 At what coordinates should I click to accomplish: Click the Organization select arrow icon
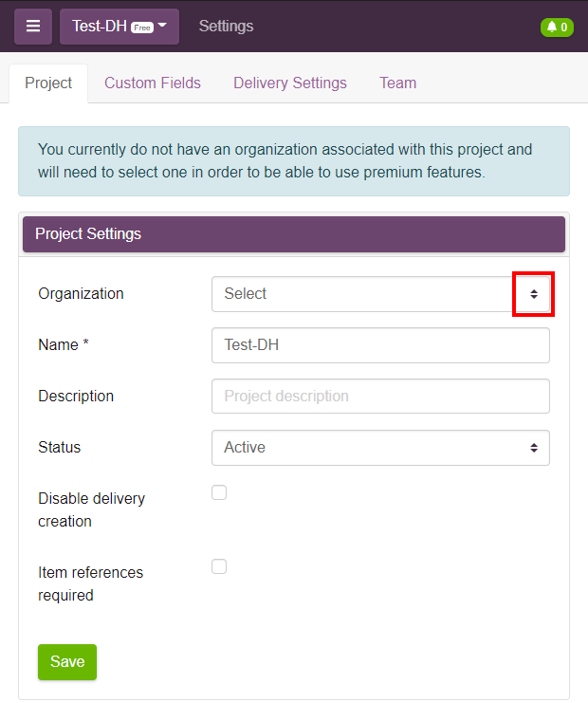tap(533, 294)
